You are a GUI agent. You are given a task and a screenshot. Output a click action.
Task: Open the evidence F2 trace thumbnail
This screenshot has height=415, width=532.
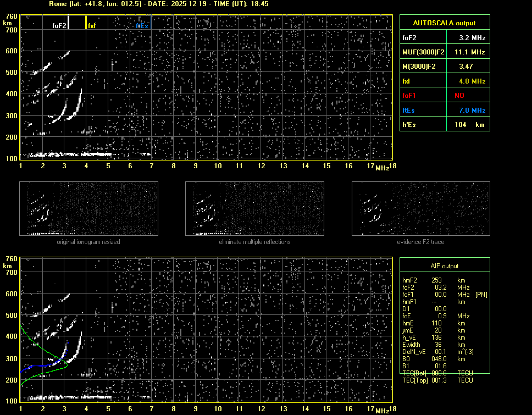pos(420,208)
